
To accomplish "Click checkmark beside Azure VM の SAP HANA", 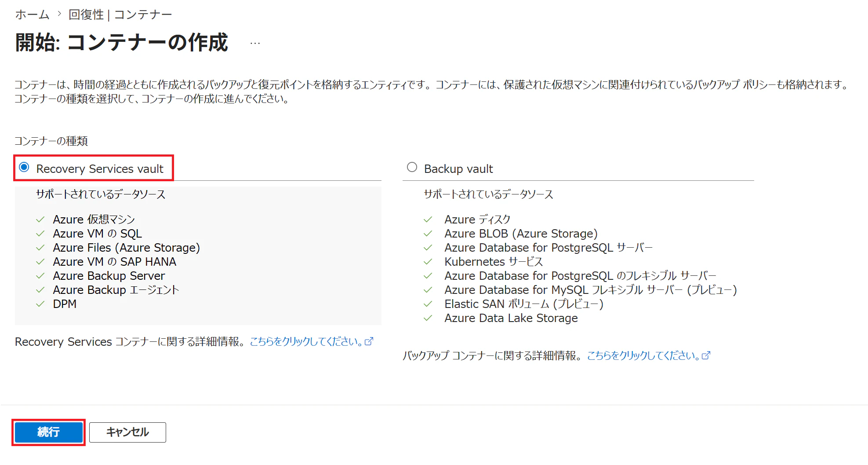I will pyautogui.click(x=40, y=262).
